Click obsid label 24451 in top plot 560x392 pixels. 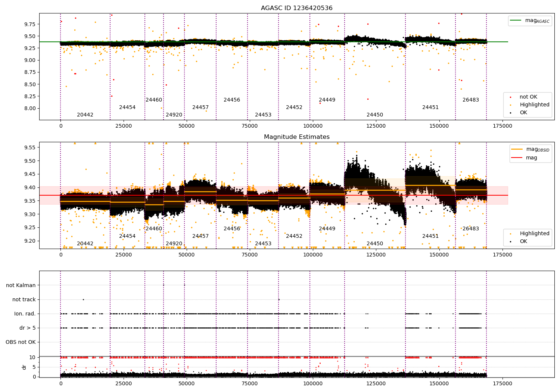click(x=430, y=108)
